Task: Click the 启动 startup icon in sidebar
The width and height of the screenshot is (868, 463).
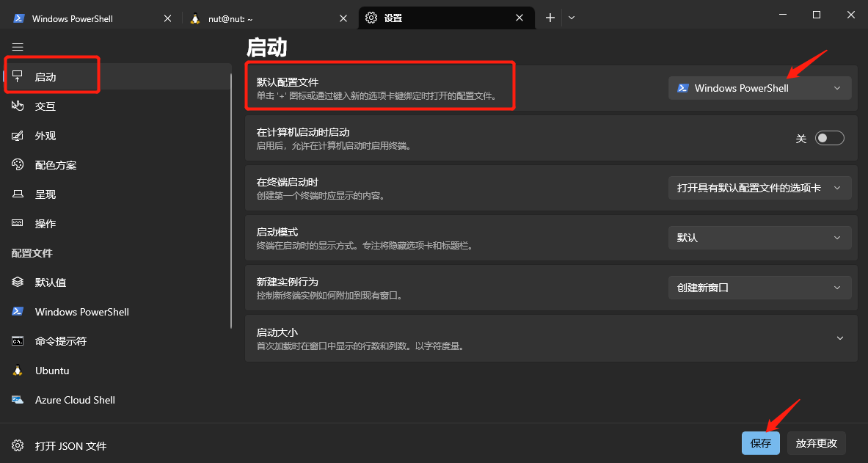Action: pyautogui.click(x=18, y=76)
